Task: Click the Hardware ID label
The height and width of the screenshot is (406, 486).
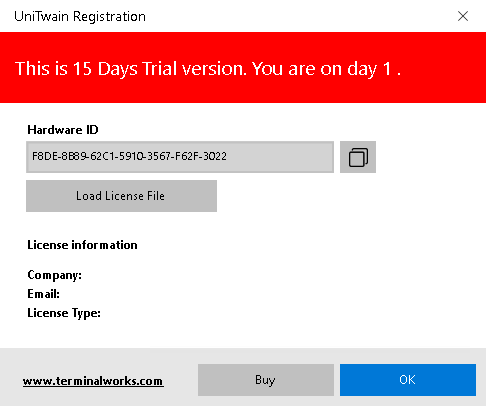Action: tap(63, 130)
